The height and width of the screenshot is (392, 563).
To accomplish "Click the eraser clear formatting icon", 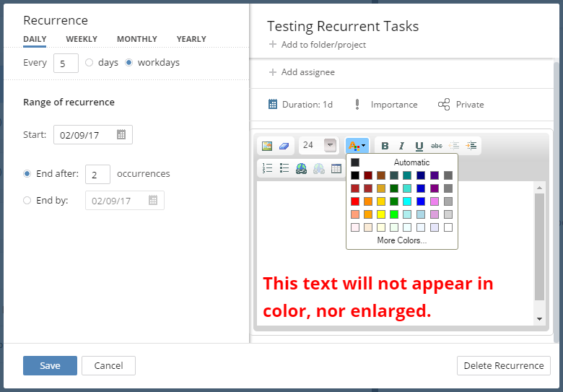I will tap(284, 146).
